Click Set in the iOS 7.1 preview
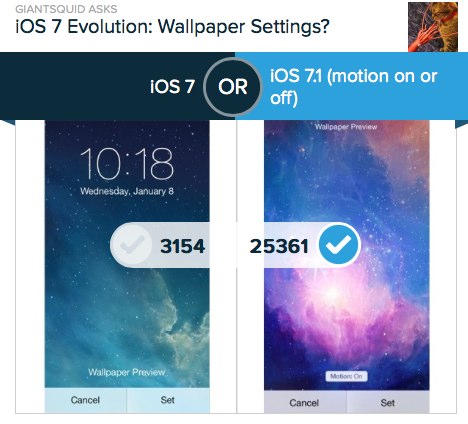Viewport: 468px width, 424px height. [388, 403]
